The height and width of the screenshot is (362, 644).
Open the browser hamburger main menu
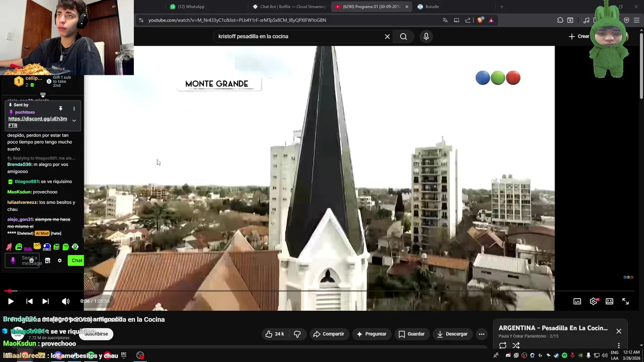click(637, 20)
